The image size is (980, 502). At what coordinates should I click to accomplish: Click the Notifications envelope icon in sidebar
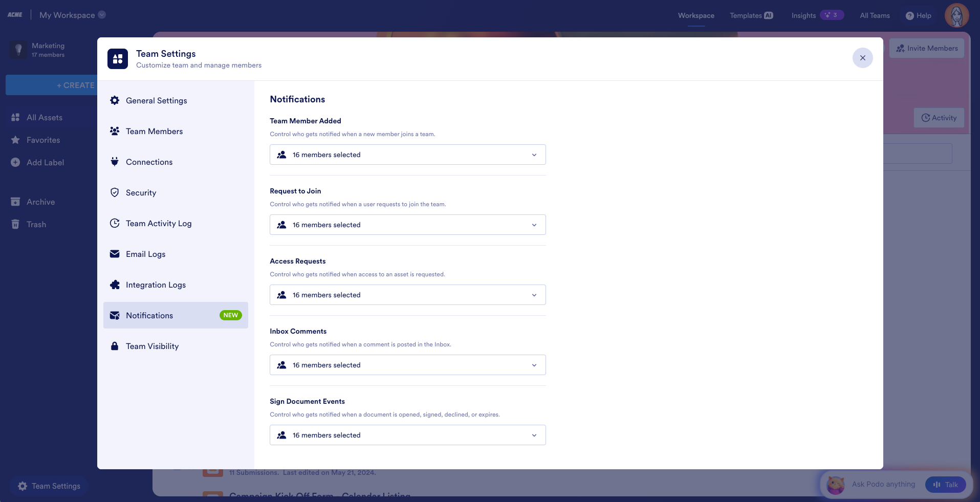coord(115,315)
